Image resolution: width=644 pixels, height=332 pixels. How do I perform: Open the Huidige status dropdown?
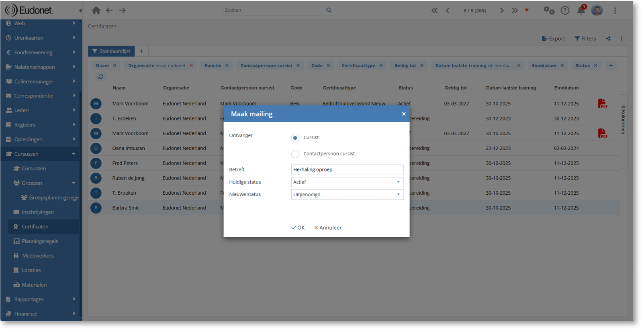[347, 182]
